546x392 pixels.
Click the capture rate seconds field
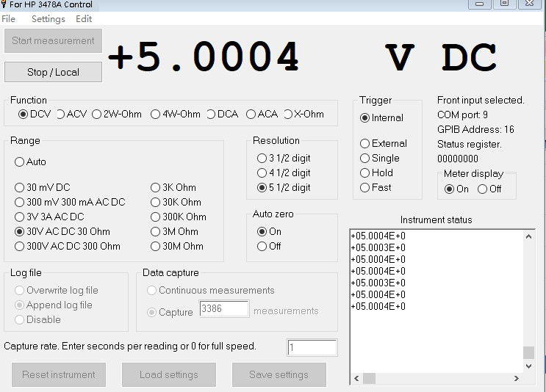point(312,347)
